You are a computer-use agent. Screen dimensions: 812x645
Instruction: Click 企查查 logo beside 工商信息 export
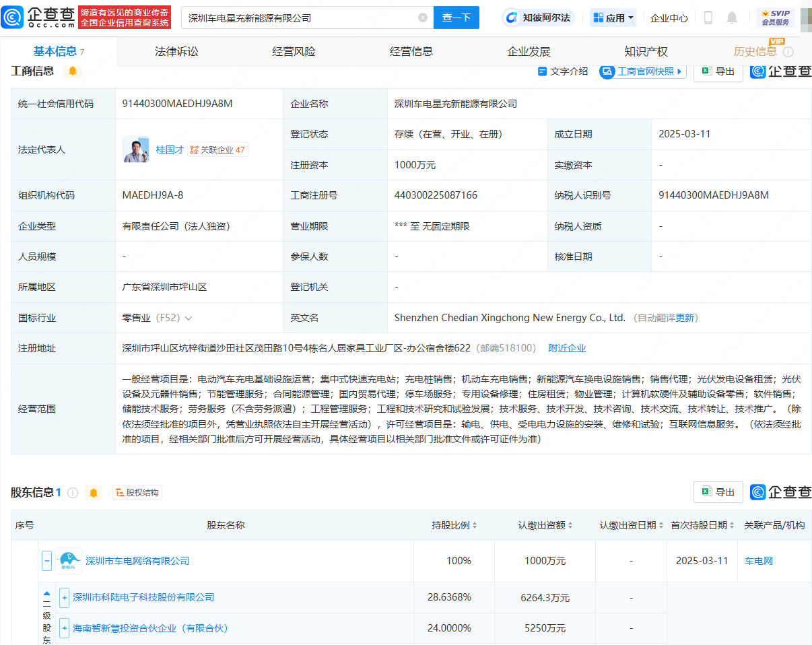click(781, 71)
